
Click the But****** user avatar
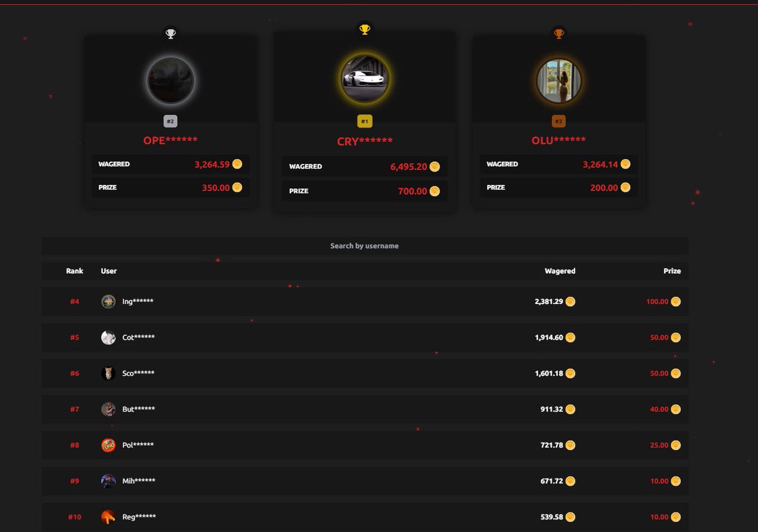108,410
